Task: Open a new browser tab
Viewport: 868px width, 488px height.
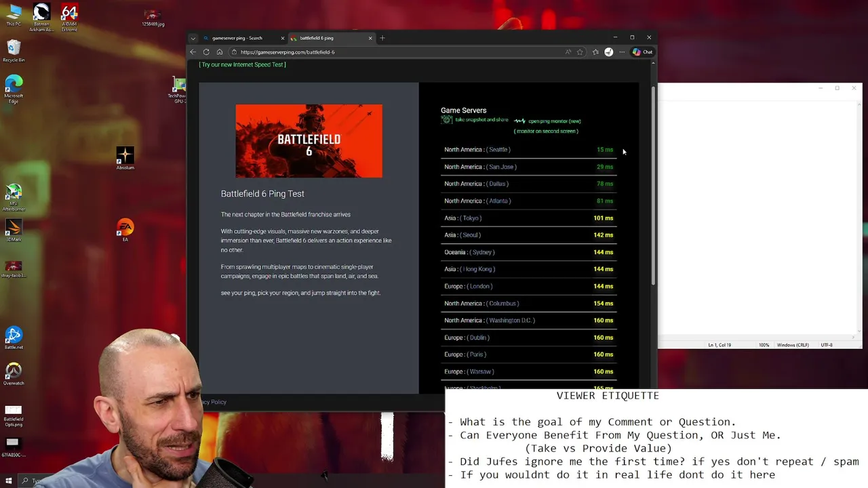Action: coord(382,38)
